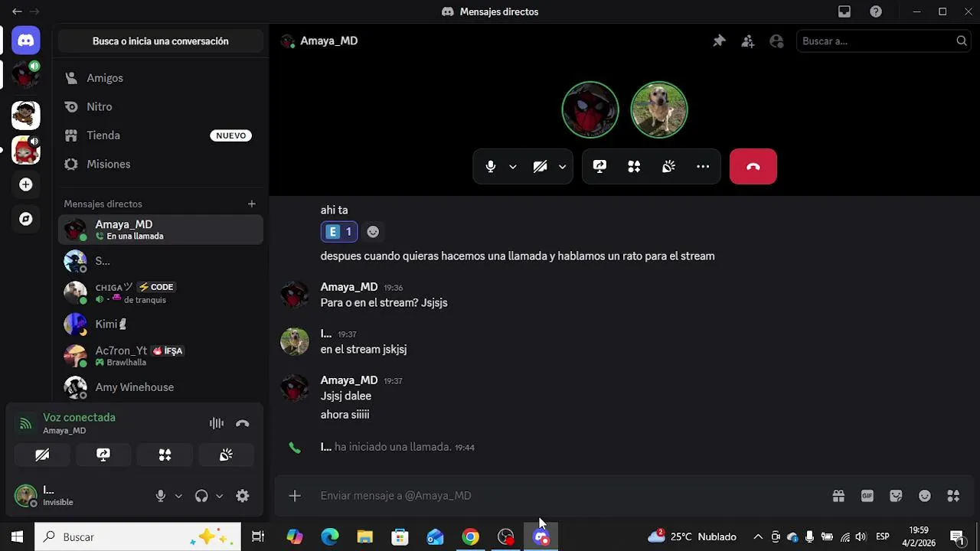Turn on camera in call controls
The height and width of the screenshot is (551, 980).
540,167
